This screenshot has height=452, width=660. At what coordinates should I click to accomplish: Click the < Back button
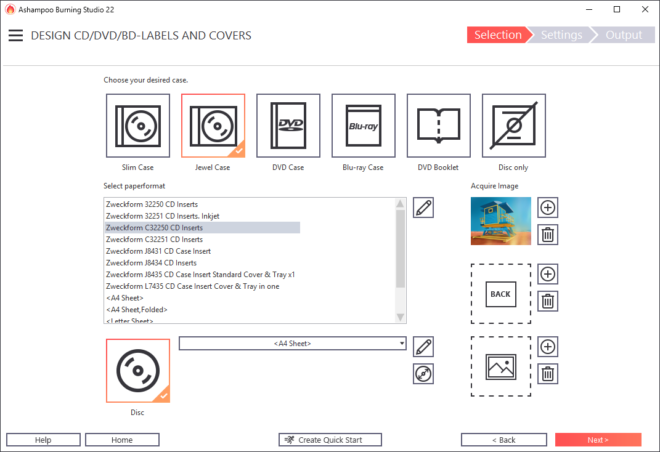[504, 440]
